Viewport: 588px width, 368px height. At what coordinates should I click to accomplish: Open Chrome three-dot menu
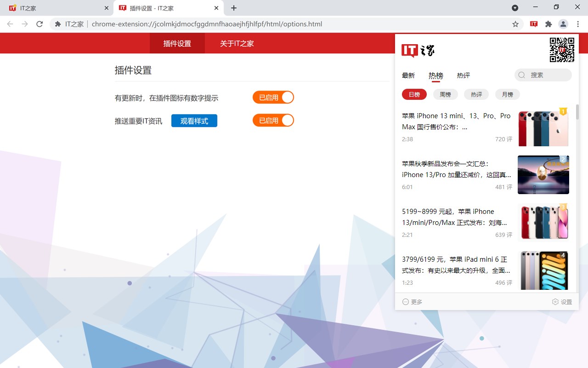pyautogui.click(x=578, y=24)
